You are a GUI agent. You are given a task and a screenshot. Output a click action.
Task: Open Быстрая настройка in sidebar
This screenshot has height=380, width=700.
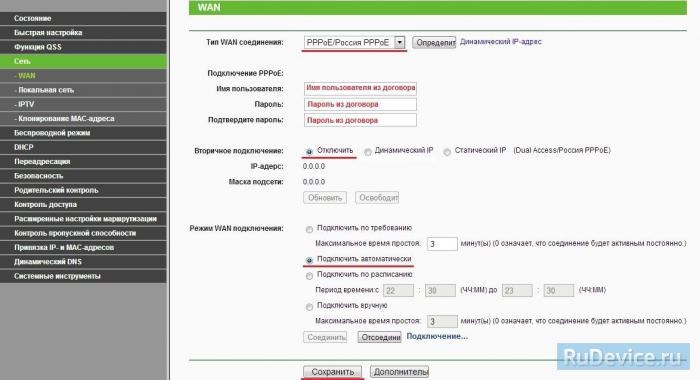tap(83, 33)
